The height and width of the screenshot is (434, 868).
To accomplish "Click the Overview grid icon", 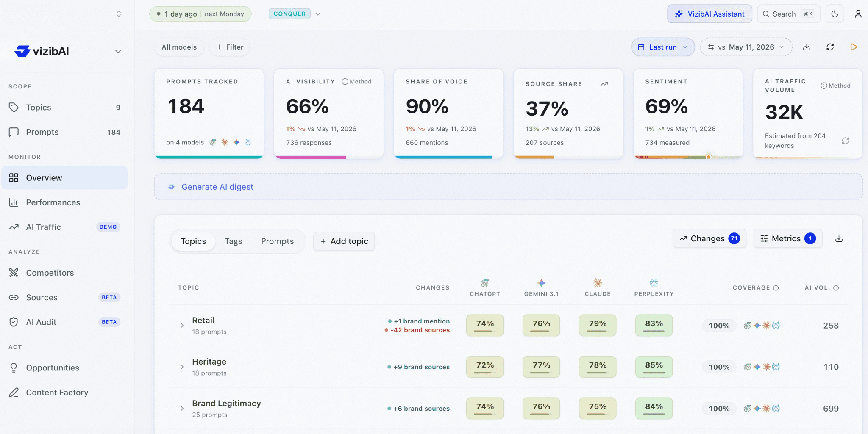I will pos(14,178).
